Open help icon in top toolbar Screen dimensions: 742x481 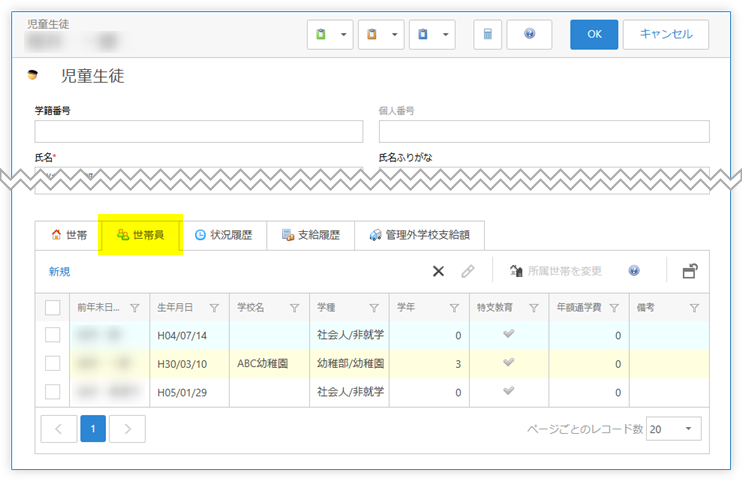530,34
